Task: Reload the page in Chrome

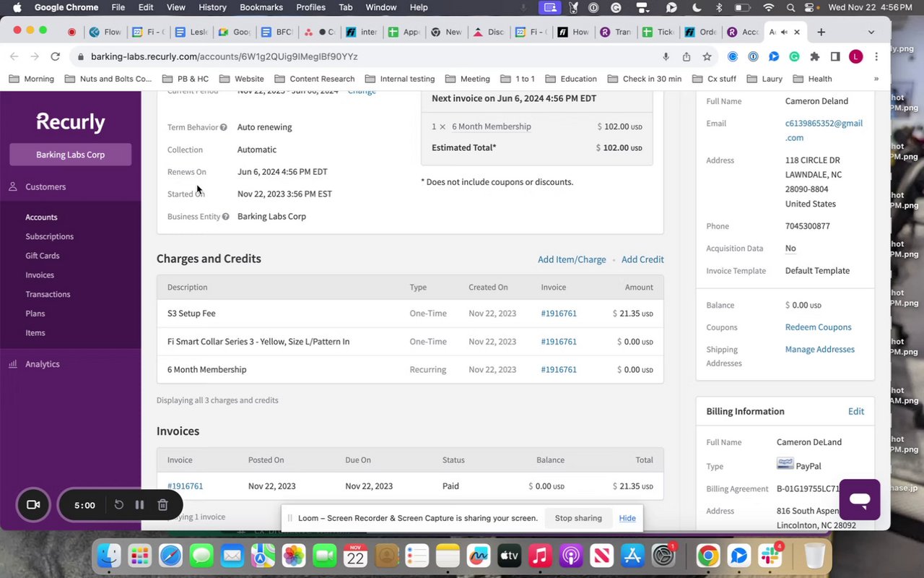Action: click(55, 56)
